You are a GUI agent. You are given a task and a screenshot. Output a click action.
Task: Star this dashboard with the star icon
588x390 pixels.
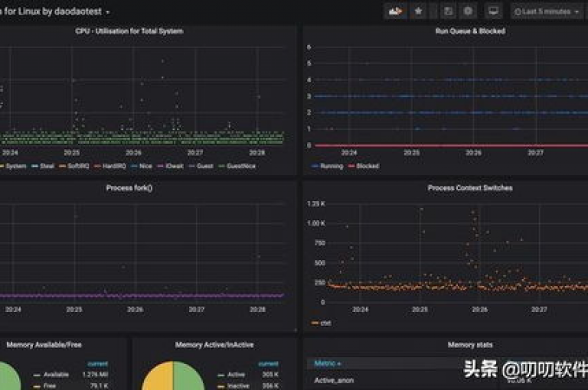(x=419, y=11)
